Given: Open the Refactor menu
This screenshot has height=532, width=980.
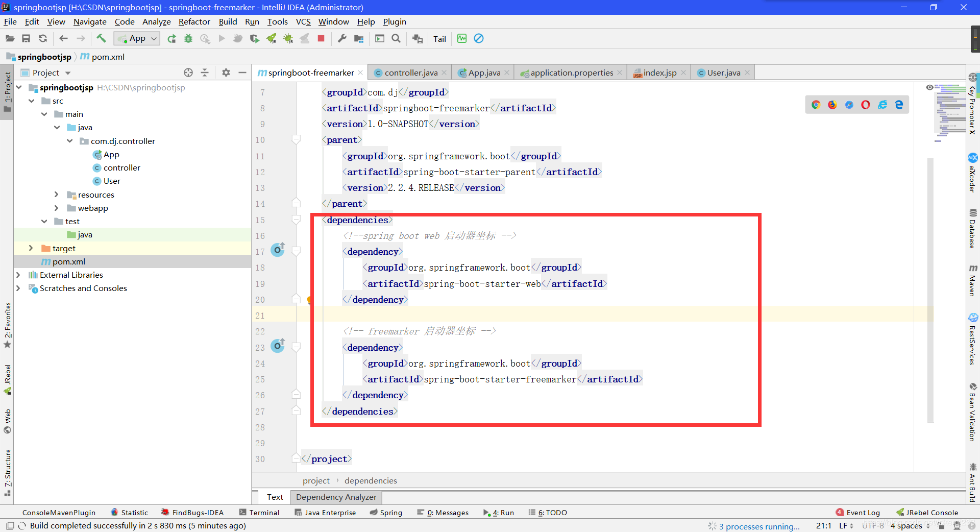Looking at the screenshot, I should coord(194,21).
